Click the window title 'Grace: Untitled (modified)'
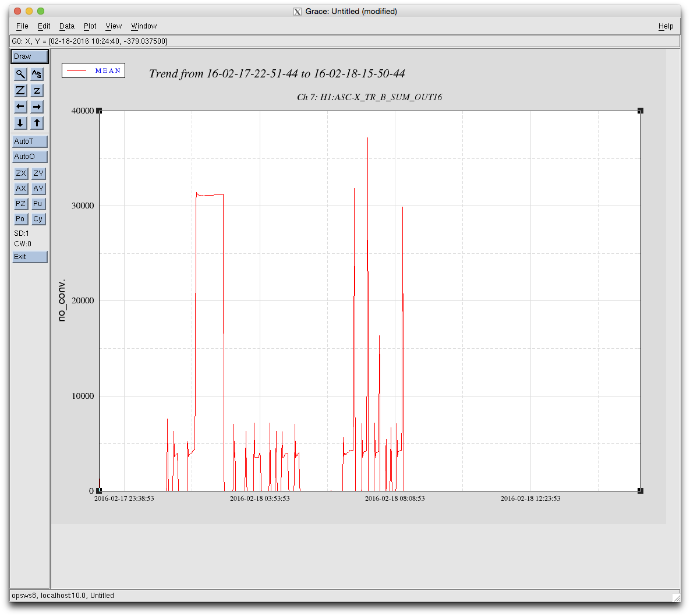 351,11
